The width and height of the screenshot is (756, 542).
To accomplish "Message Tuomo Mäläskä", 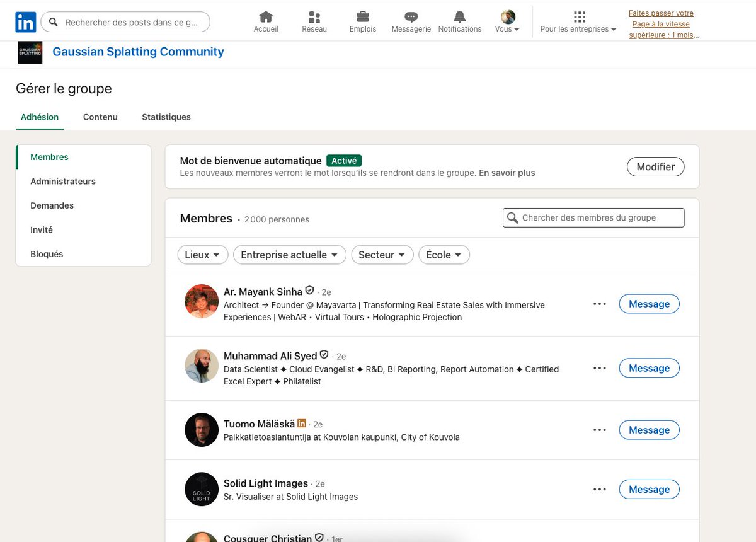I will [650, 430].
